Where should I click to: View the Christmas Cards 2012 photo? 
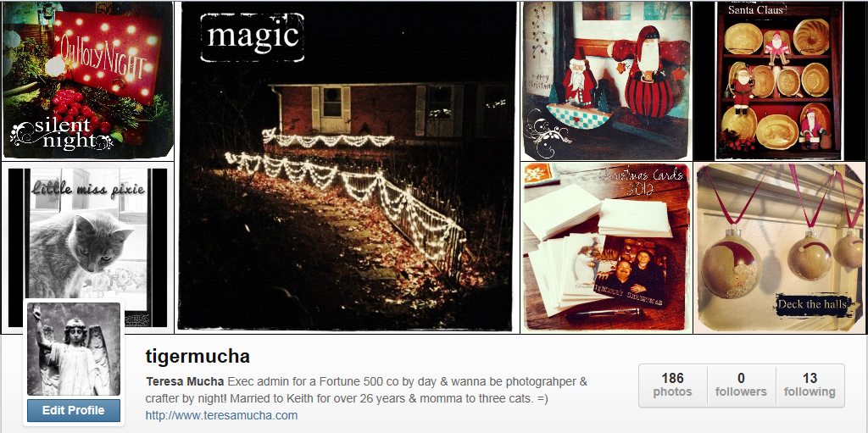[x=606, y=247]
